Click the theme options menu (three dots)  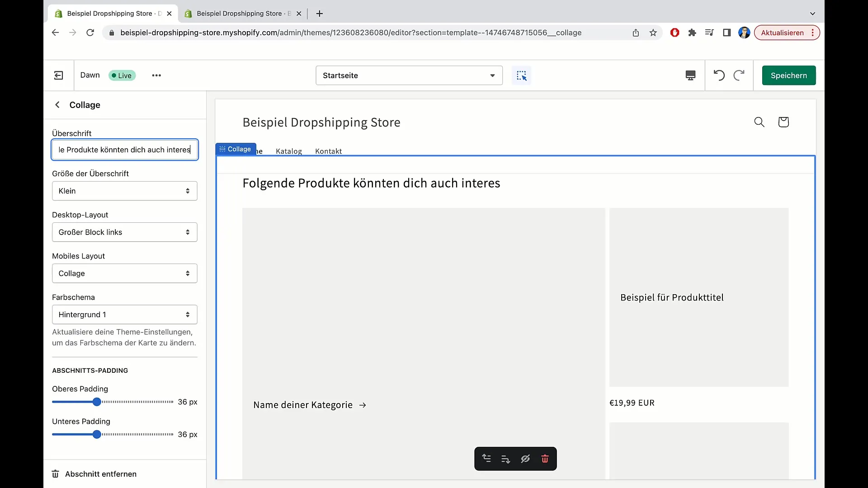point(156,75)
